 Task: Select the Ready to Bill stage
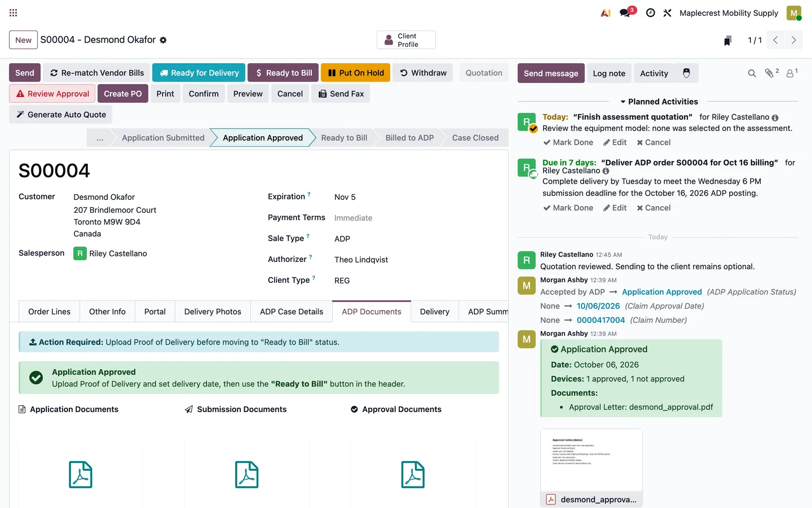344,138
